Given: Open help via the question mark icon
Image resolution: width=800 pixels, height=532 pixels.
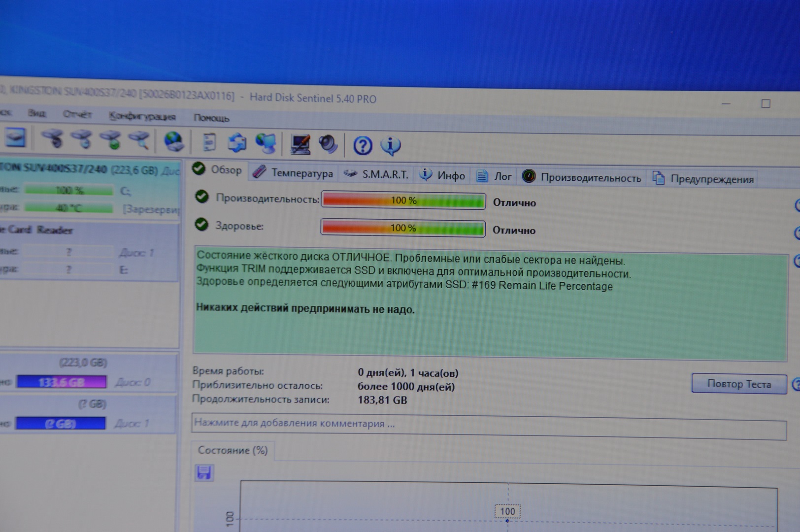Looking at the screenshot, I should point(363,146).
